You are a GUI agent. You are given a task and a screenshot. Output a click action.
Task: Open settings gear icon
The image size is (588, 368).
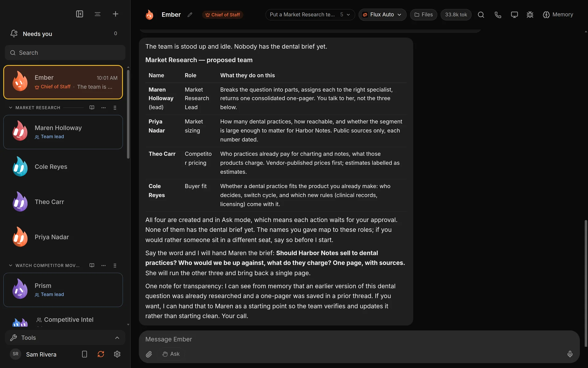pos(117,354)
